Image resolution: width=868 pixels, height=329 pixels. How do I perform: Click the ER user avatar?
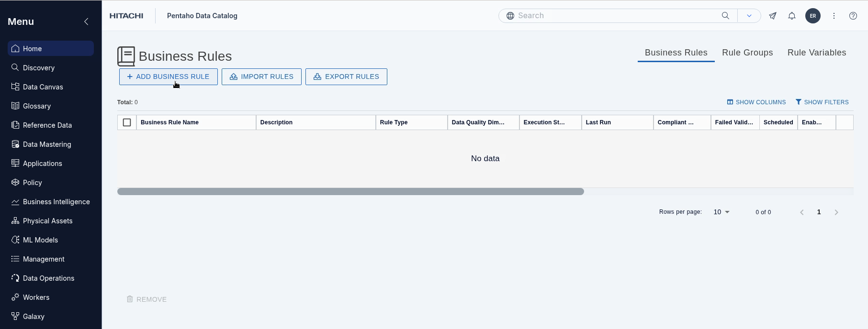click(x=813, y=16)
